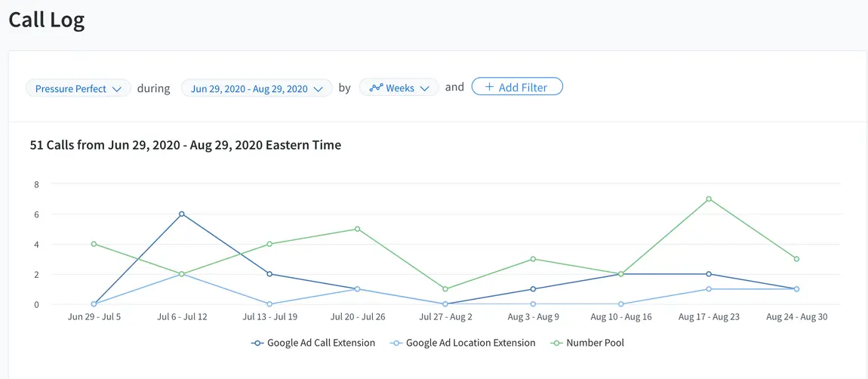Click the Jul 6 - Jul 12 axis label
The image size is (868, 379).
(x=182, y=318)
